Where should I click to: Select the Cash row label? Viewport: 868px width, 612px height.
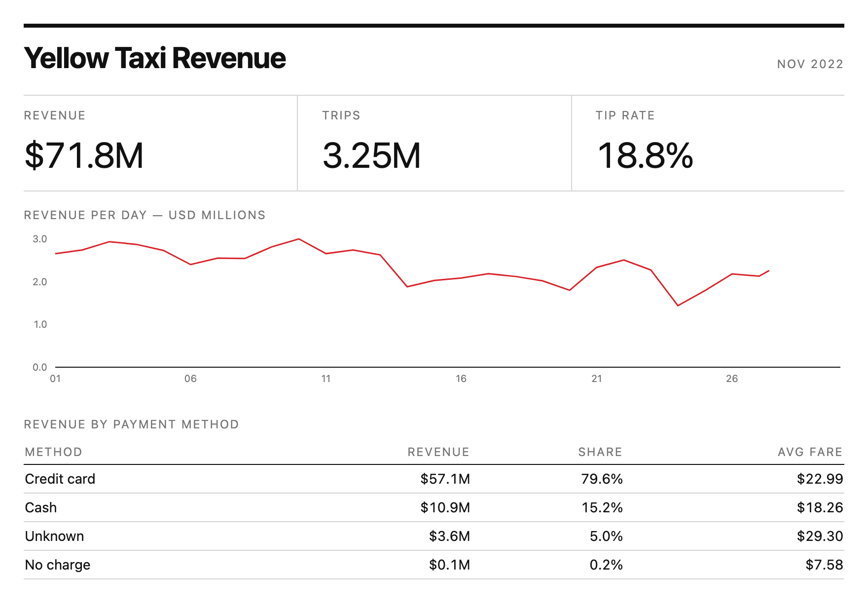pyautogui.click(x=41, y=508)
